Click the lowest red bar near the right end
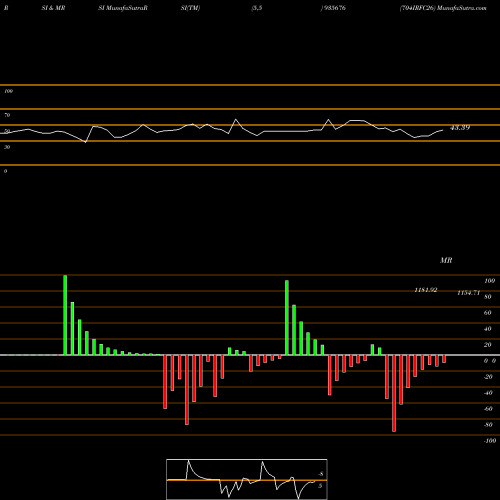Image resolution: width=500 pixels, height=500 pixels. 394,393
